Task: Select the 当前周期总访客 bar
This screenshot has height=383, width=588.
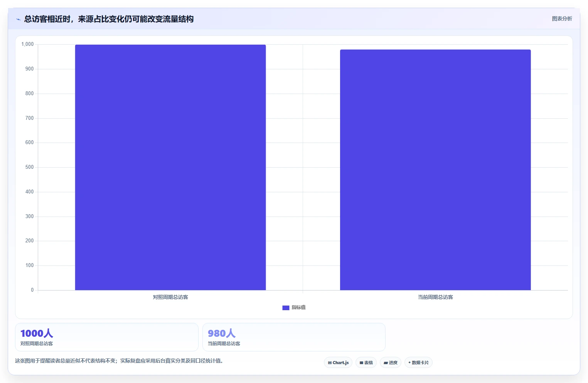Action: click(x=435, y=170)
